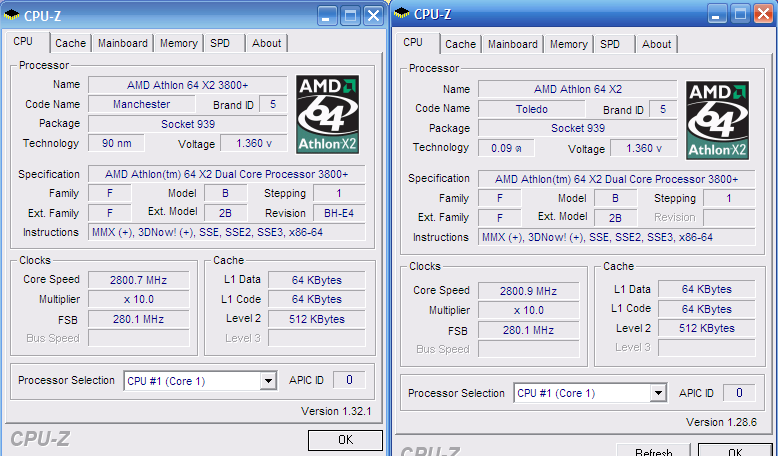
Task: Click the AMD Athlon X2 logo in right window
Action: 717,120
